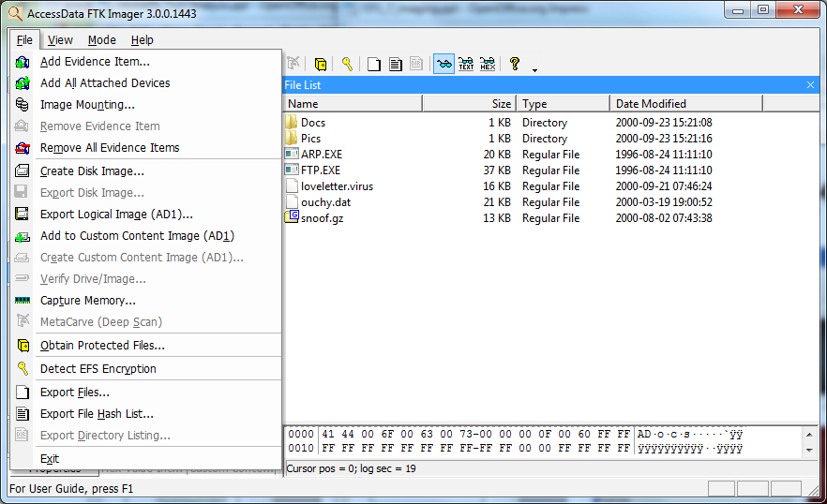The image size is (827, 504).
Task: Click the Export File Hash List icon in menu
Action: click(x=23, y=414)
